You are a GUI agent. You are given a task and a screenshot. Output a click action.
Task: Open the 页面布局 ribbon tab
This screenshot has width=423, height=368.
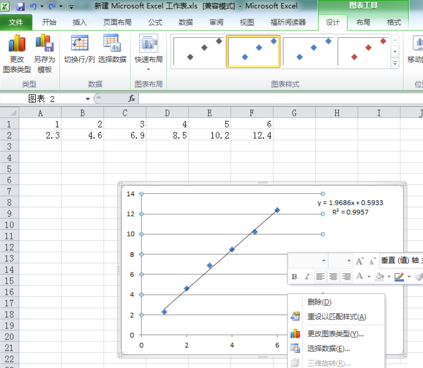pyautogui.click(x=117, y=22)
